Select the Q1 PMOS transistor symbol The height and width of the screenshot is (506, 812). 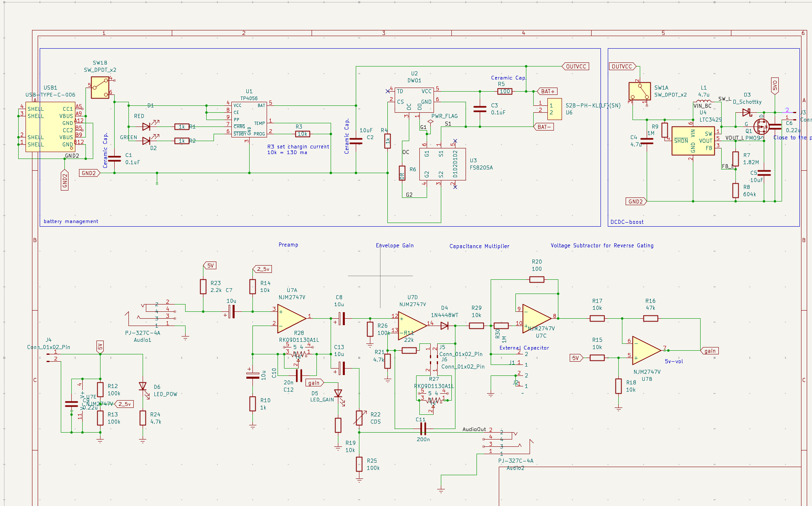(x=762, y=126)
